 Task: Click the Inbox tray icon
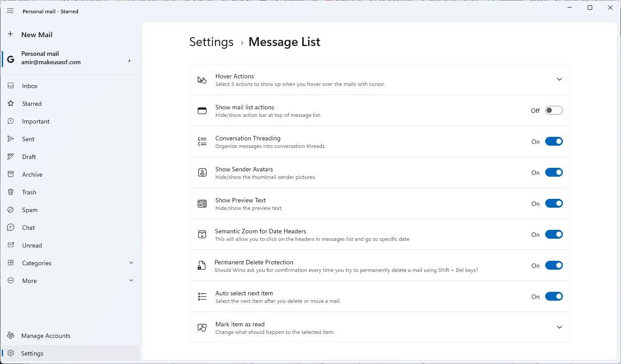[11, 86]
